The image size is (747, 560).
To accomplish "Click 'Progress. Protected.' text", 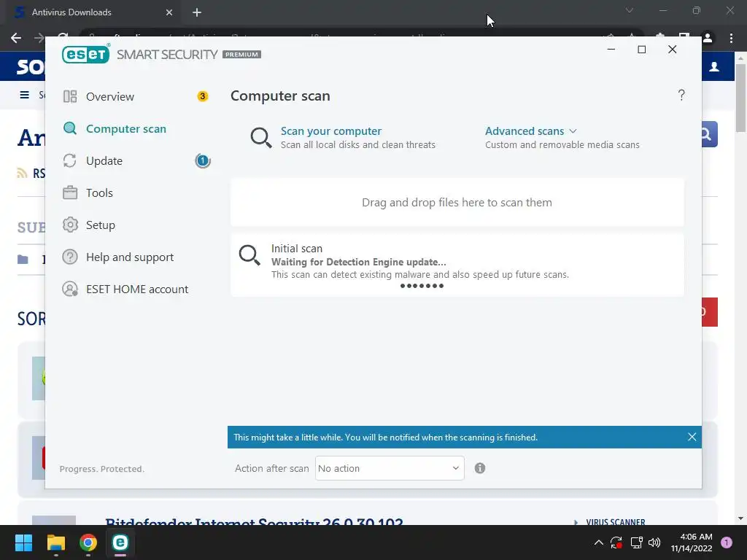I will (101, 469).
